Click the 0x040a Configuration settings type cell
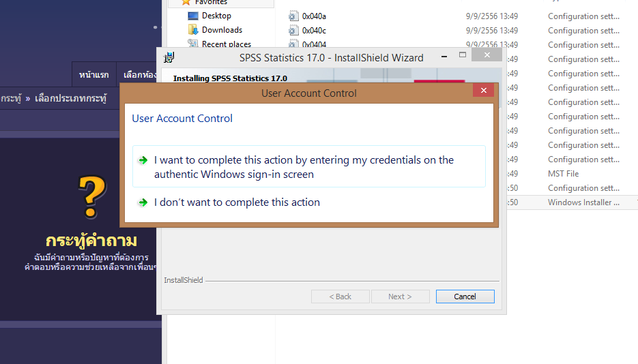 (583, 16)
